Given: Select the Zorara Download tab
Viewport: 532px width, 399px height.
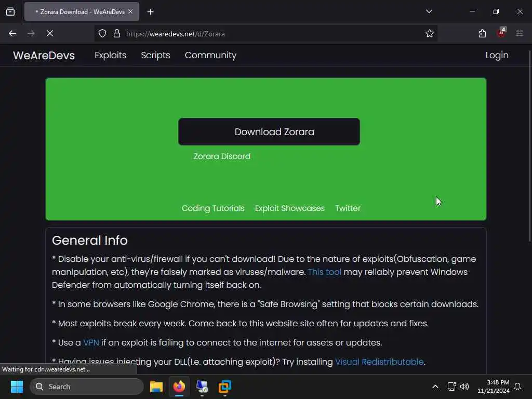Looking at the screenshot, I should [82, 11].
